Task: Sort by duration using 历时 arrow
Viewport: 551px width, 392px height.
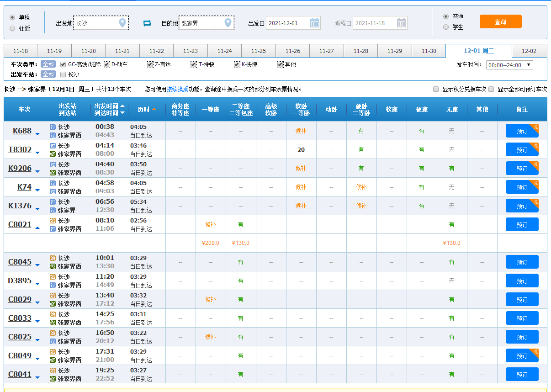Action: (x=154, y=109)
